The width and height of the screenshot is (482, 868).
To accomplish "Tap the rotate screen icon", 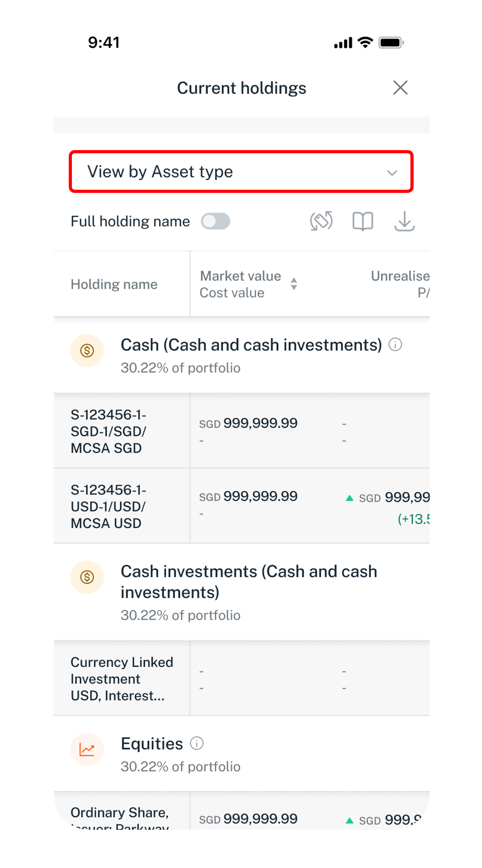I will point(321,221).
